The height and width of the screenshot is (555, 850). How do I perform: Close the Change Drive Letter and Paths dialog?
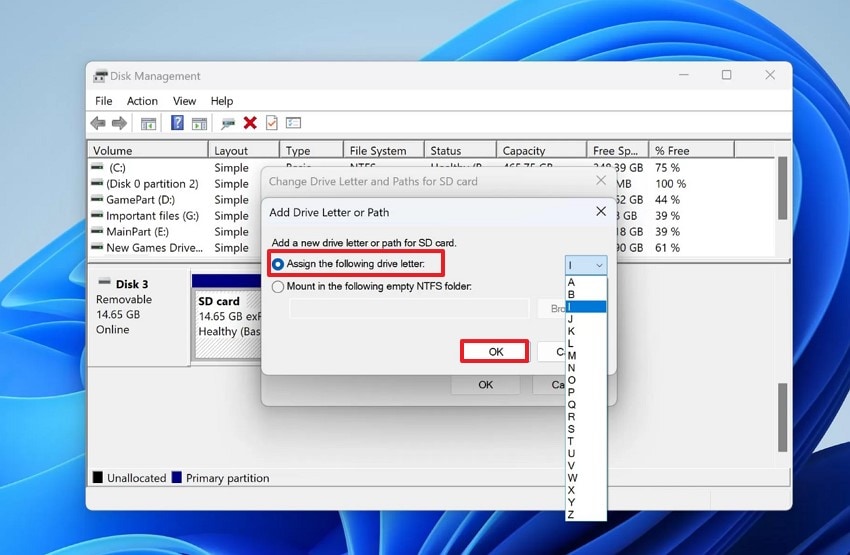(x=601, y=180)
